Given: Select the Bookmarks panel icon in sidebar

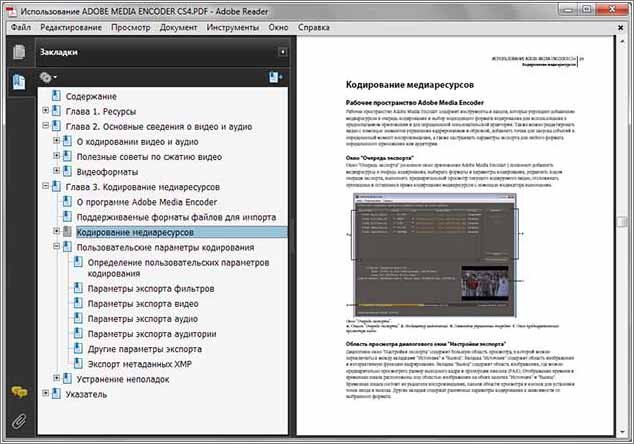Looking at the screenshot, I should [x=19, y=82].
